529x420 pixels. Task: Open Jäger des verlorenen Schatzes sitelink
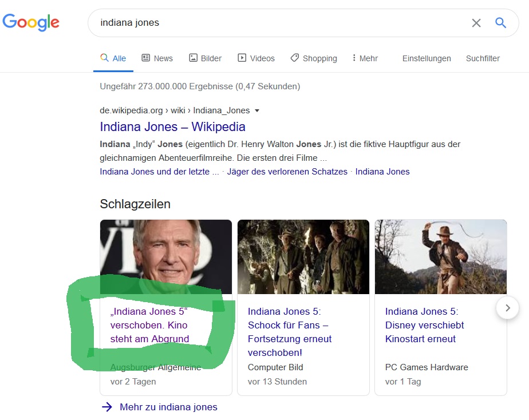287,172
